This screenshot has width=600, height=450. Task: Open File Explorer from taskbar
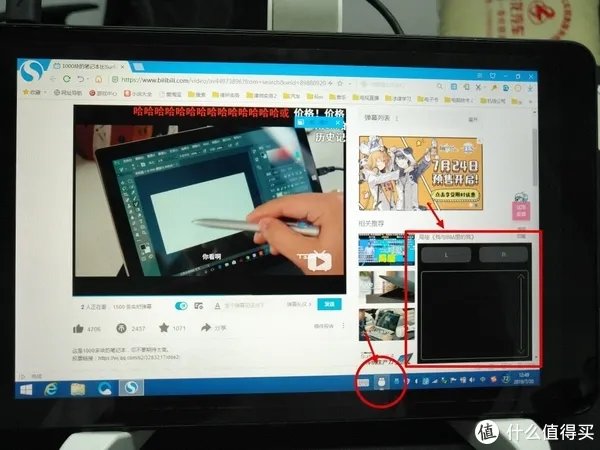click(x=78, y=389)
